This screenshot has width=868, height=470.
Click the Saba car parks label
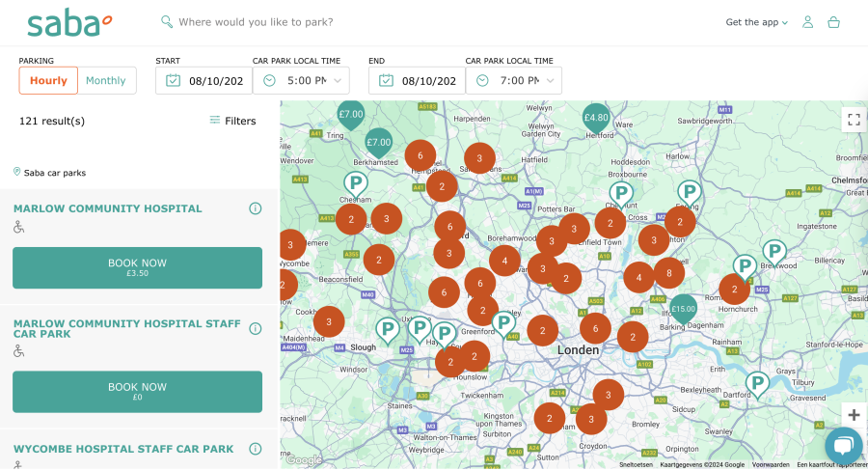tap(55, 173)
